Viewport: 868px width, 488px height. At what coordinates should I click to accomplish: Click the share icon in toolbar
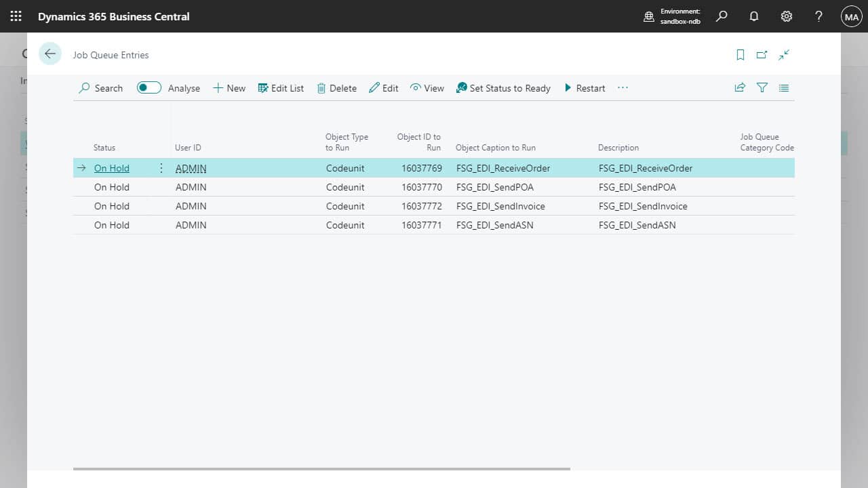[740, 88]
